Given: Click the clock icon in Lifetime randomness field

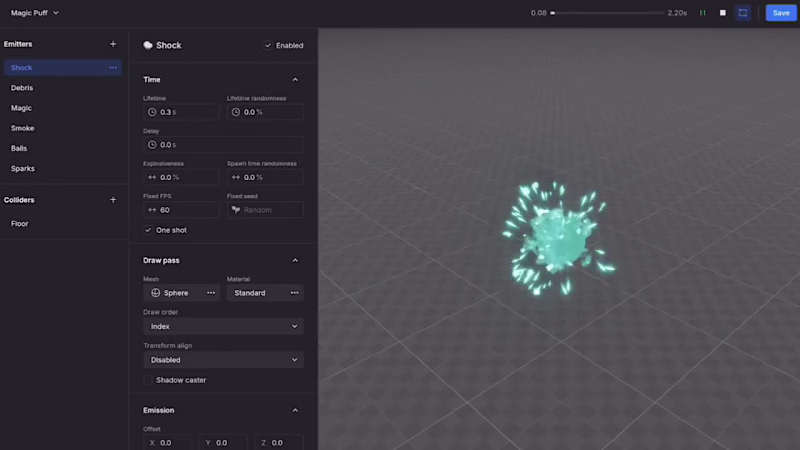Looking at the screenshot, I should tap(236, 112).
